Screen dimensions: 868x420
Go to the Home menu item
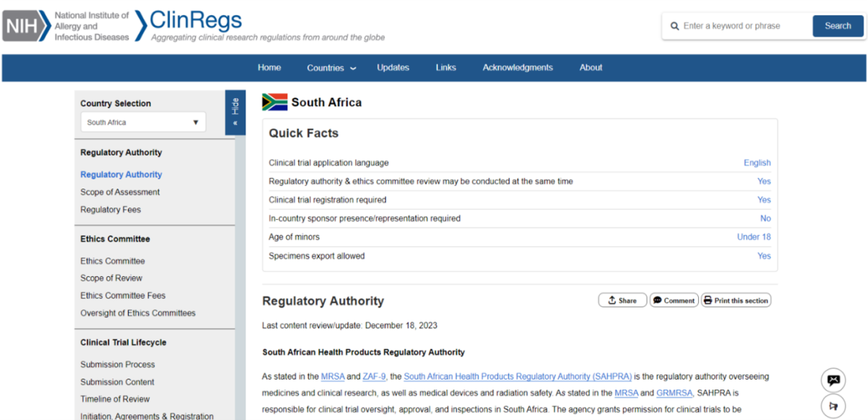[x=269, y=67]
